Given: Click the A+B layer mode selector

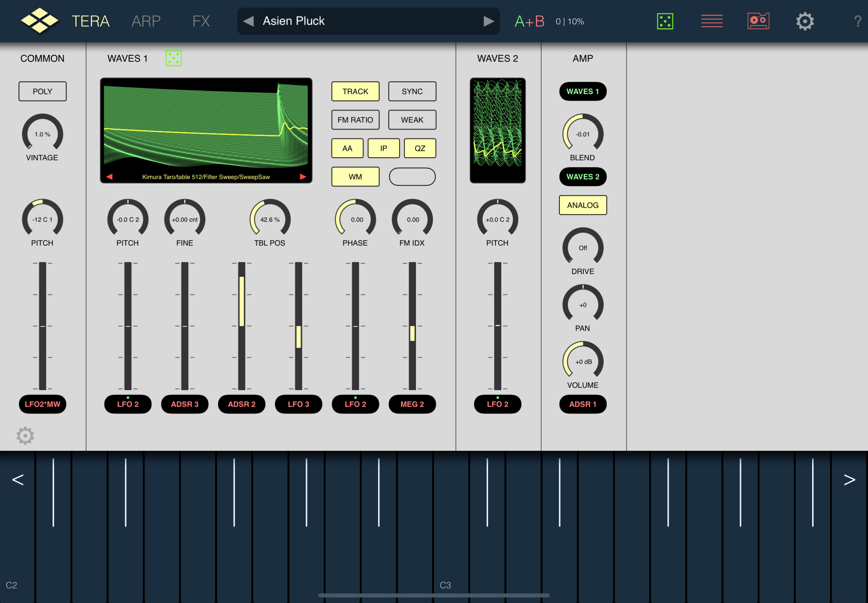Looking at the screenshot, I should pos(529,21).
